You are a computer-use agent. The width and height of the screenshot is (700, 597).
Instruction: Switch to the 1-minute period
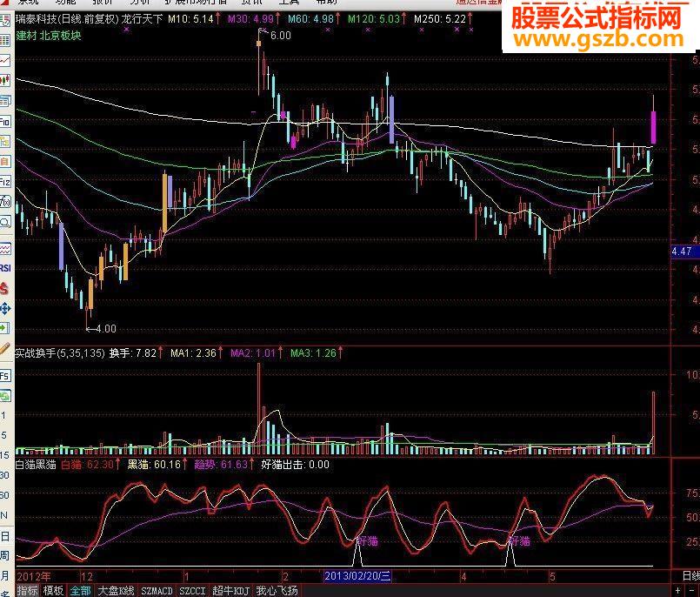coord(3,416)
